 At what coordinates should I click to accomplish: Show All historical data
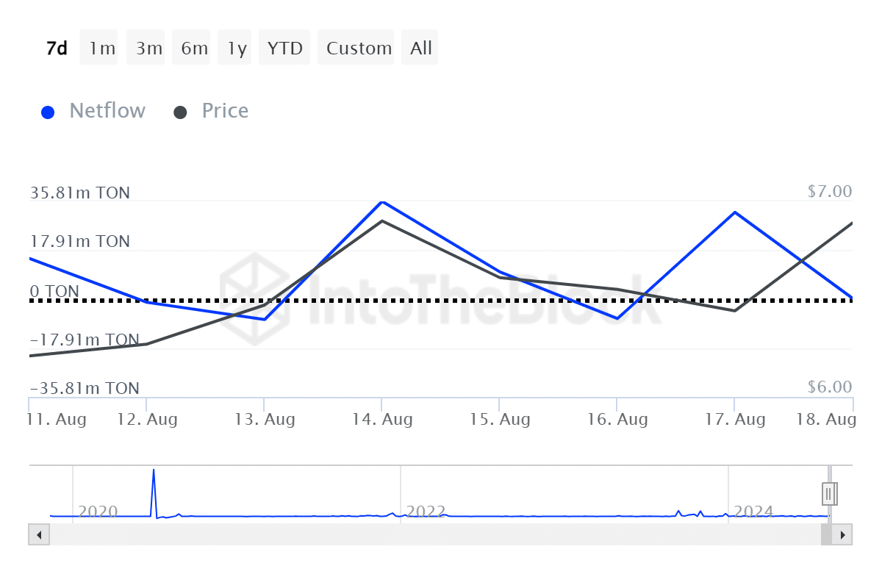click(421, 49)
